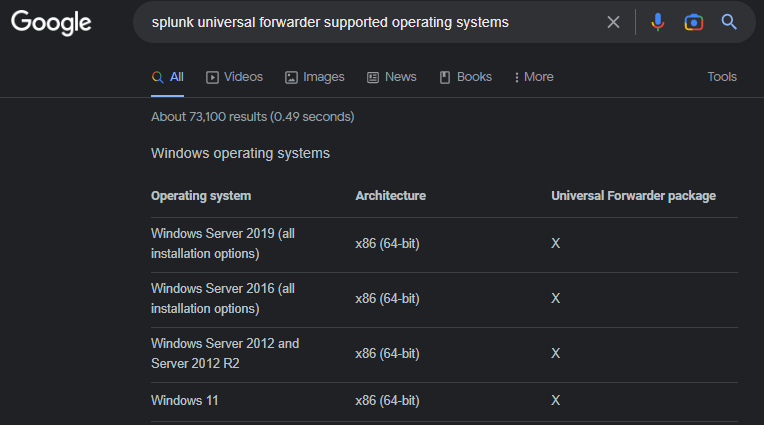764x425 pixels.
Task: Submit search with magnifying glass icon
Action: point(729,22)
